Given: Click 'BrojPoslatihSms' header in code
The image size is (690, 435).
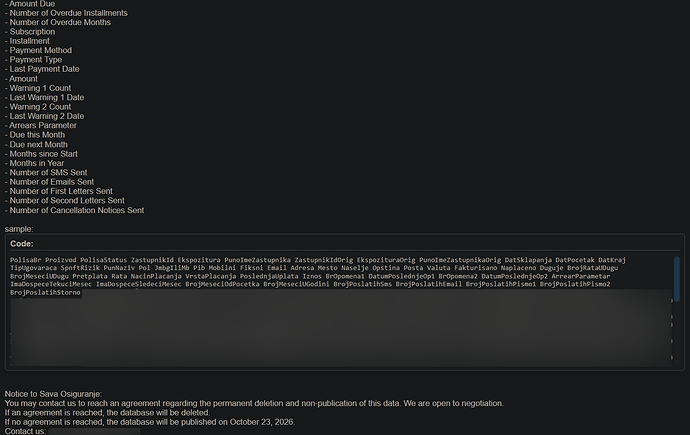Looking at the screenshot, I should [x=363, y=284].
